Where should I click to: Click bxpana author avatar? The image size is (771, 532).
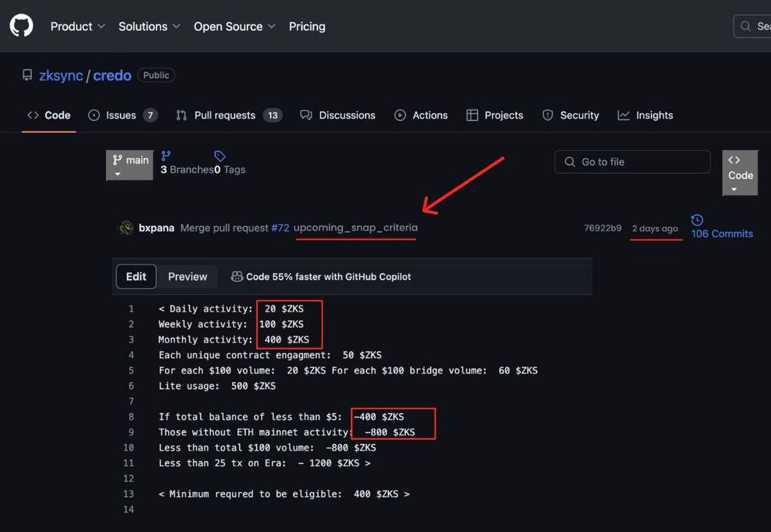pyautogui.click(x=126, y=228)
